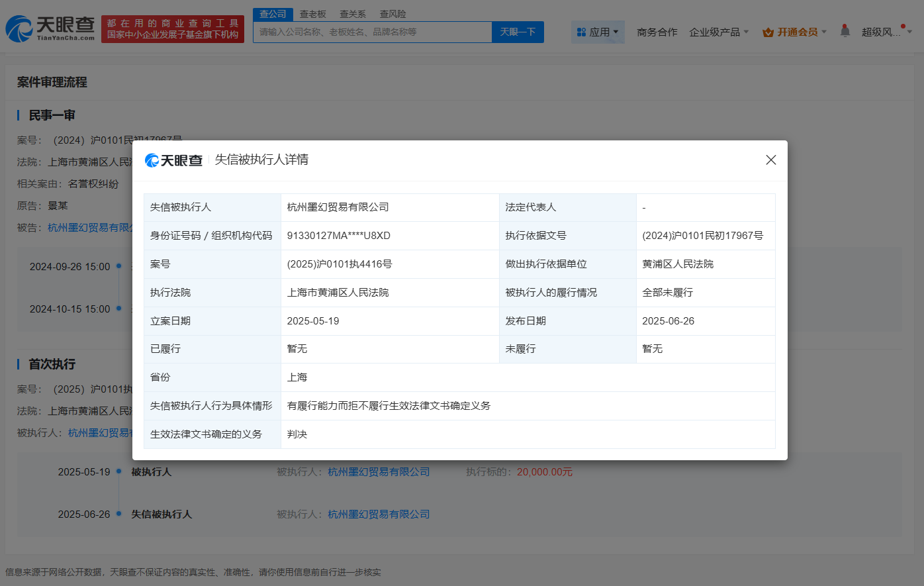Click the 发布日期 value 2025-06-26
This screenshot has height=586, width=924.
668,321
